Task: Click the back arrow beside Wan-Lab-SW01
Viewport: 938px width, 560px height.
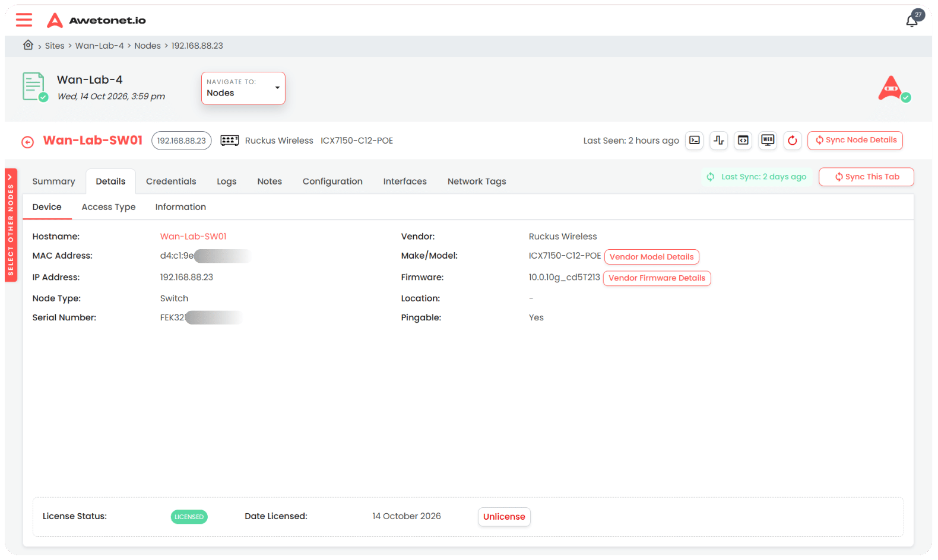Action: click(27, 142)
